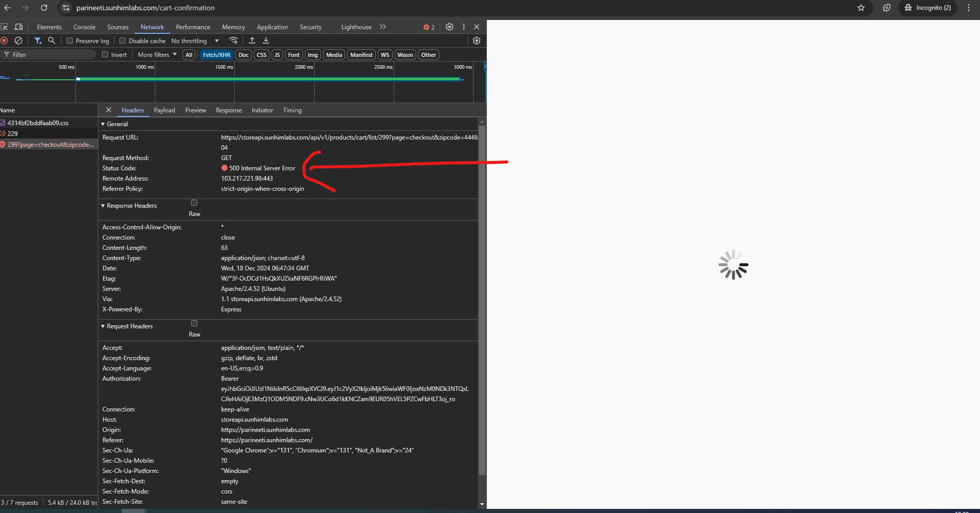Switch to the Sources tab
The height and width of the screenshot is (513, 980).
(117, 27)
